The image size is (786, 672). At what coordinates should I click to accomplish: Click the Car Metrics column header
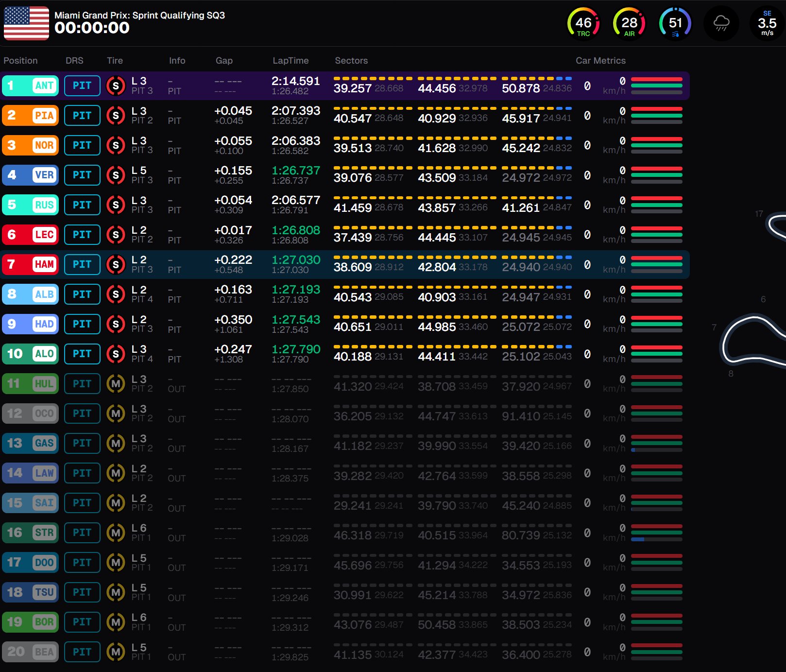coord(600,61)
